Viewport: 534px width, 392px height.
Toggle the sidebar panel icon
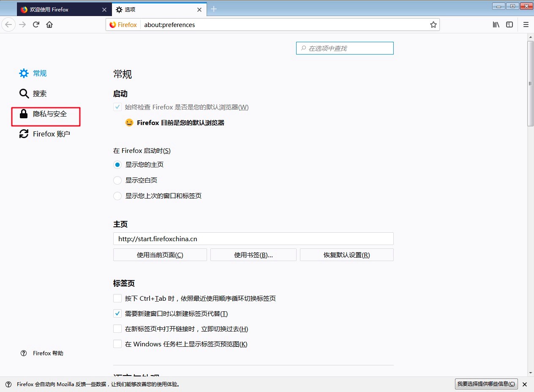click(x=509, y=24)
